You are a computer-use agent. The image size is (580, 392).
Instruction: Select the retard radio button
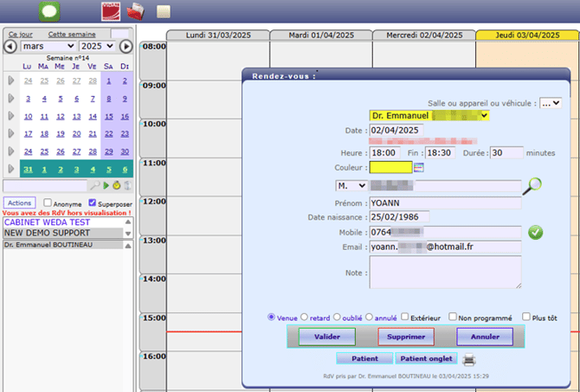click(304, 317)
